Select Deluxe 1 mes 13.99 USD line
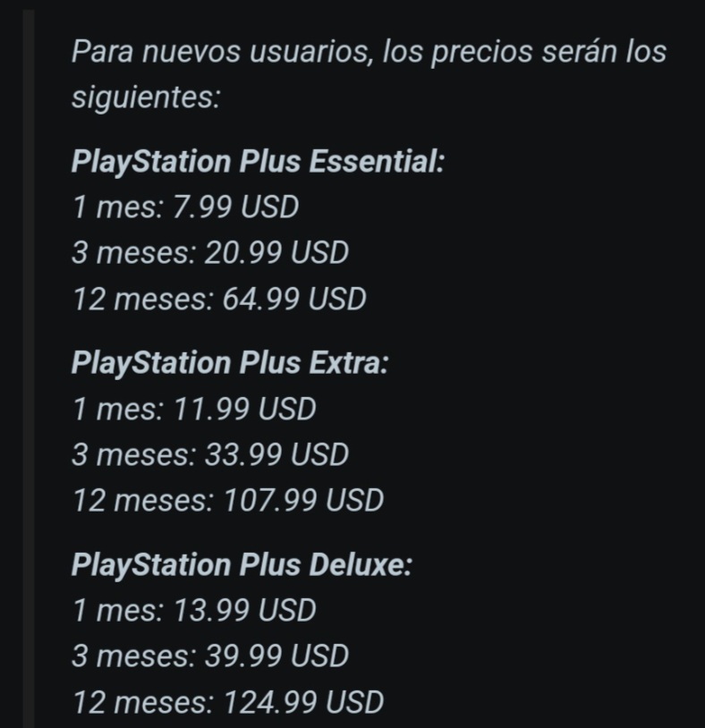 (x=195, y=610)
